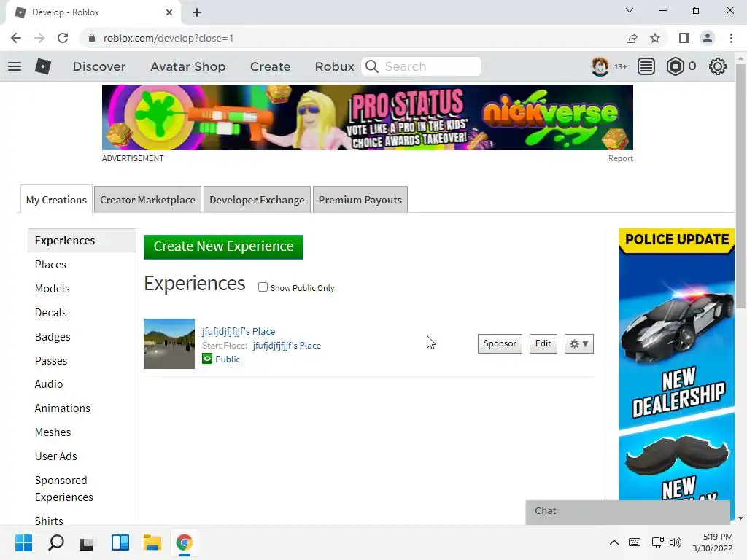Viewport: 747px width, 560px height.
Task: Select Animations in sidebar
Action: [x=63, y=408]
